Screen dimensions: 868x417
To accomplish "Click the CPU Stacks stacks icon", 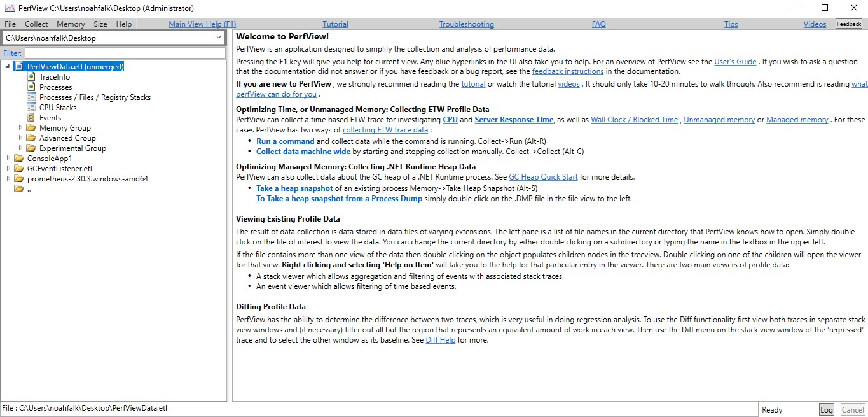I will [x=31, y=107].
